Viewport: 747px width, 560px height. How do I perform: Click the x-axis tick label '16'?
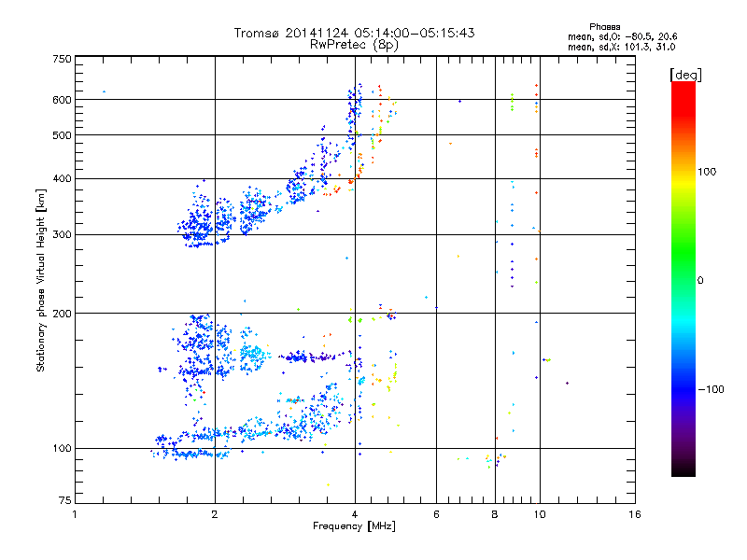tap(635, 514)
